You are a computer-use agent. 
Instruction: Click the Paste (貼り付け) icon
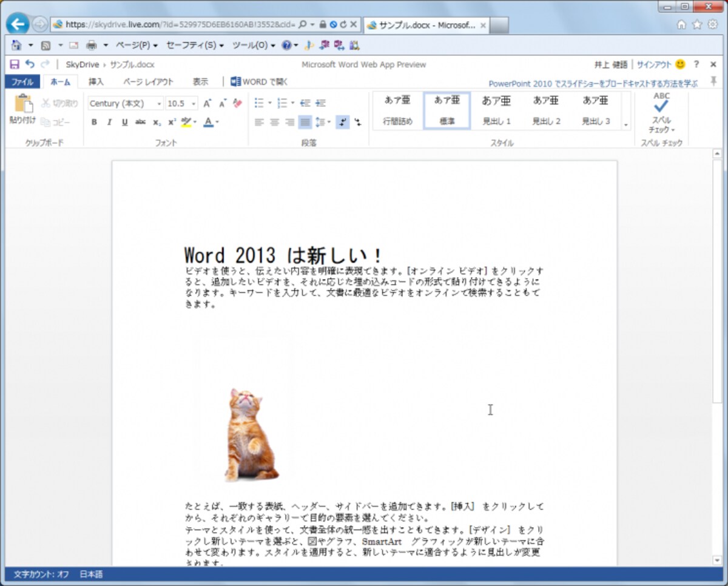(23, 104)
